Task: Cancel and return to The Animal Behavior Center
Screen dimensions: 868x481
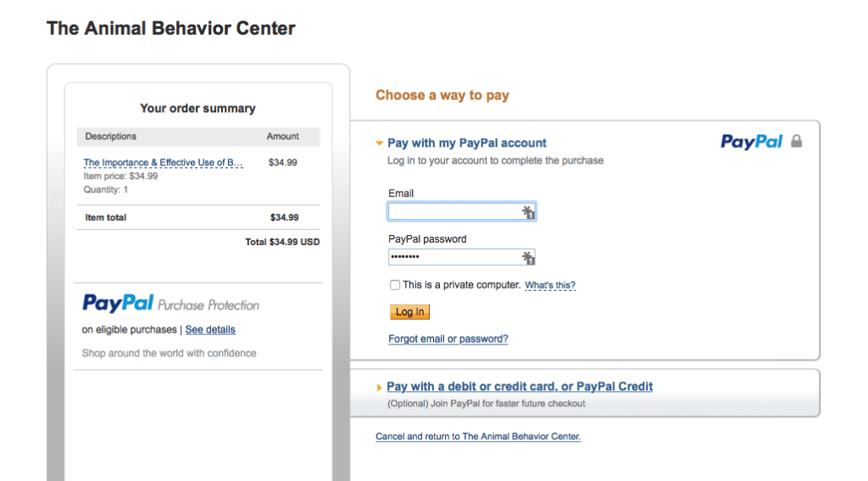Action: 478,437
